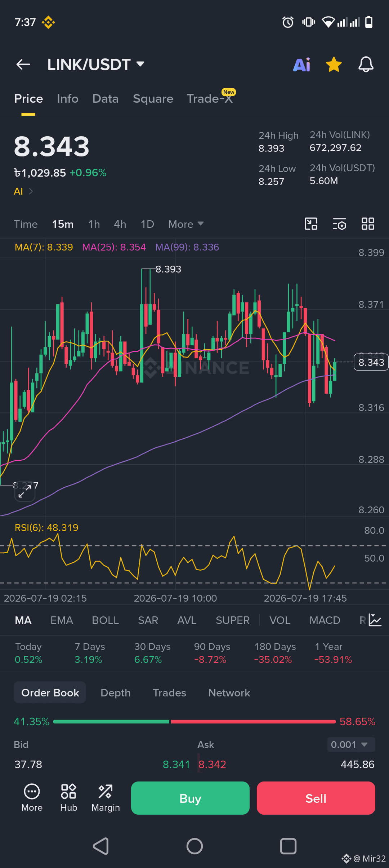Open the chart drawing tools icon
Screen dimensions: 389x868
click(311, 224)
